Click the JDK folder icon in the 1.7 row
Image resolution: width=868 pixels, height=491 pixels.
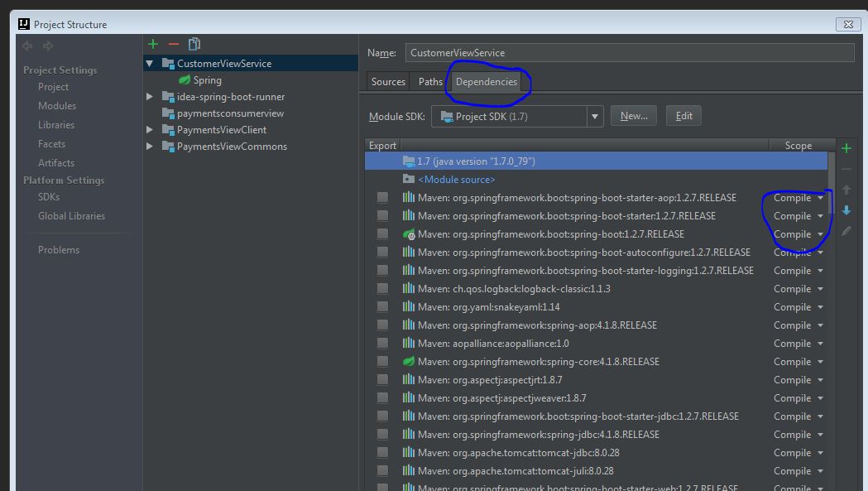(409, 161)
